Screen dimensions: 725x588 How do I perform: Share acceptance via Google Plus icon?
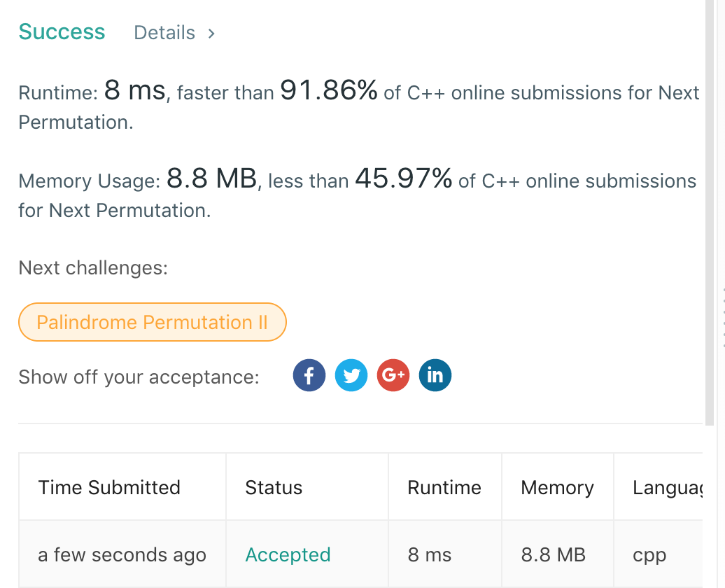[393, 375]
